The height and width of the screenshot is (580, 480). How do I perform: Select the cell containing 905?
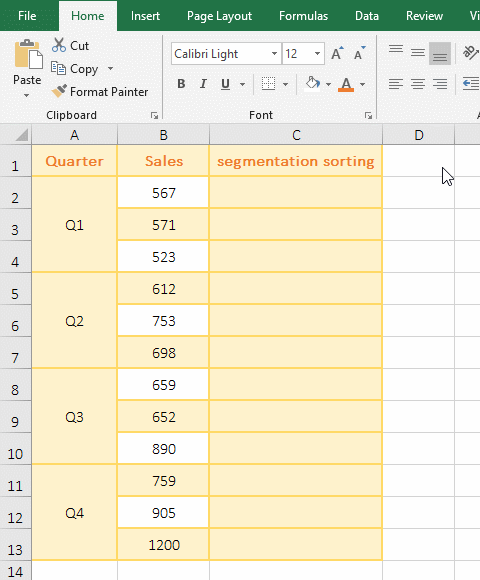tap(163, 513)
